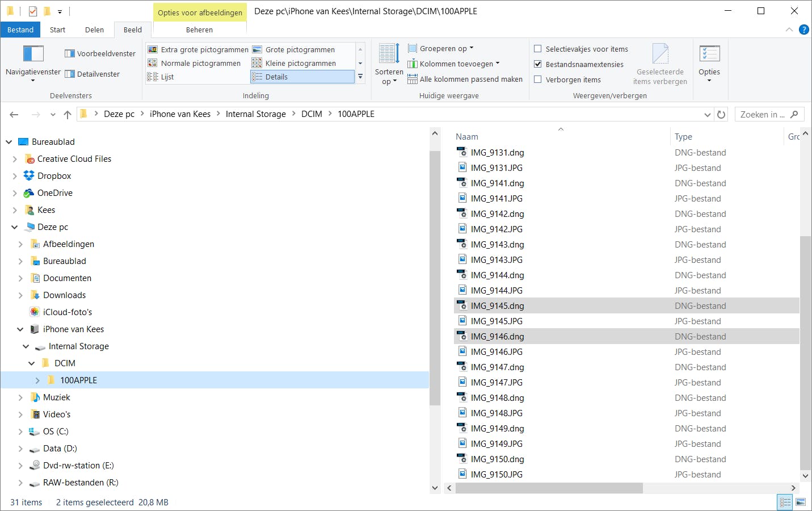Switch to the Delen ribbon tab
Screen dimensions: 812x511
pos(94,30)
